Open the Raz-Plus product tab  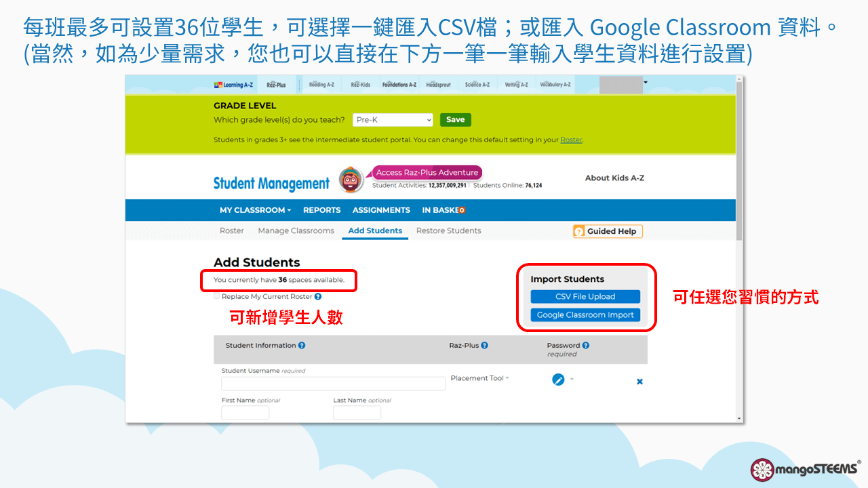(x=276, y=85)
